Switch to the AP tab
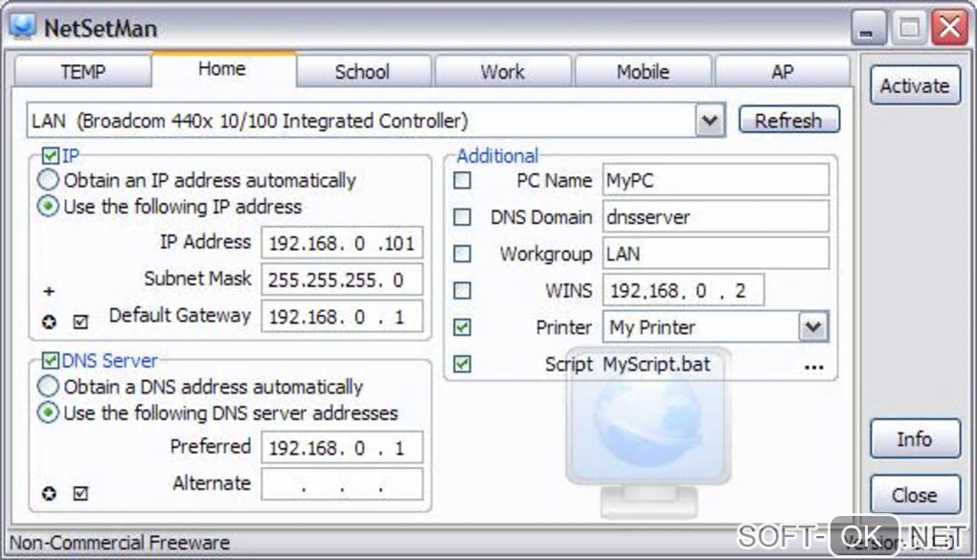The image size is (977, 560). (783, 72)
